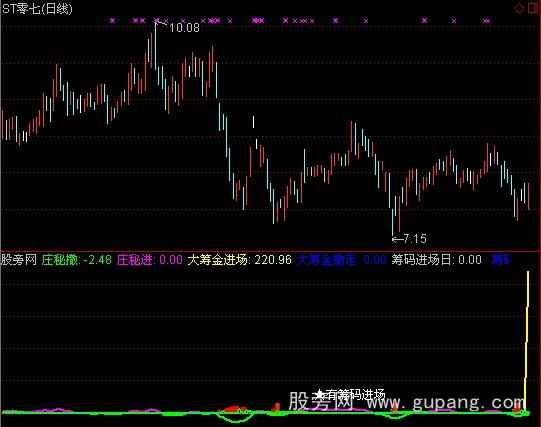This screenshot has width=541, height=427.
Task: Click the 10.08 high price label
Action: 184,28
